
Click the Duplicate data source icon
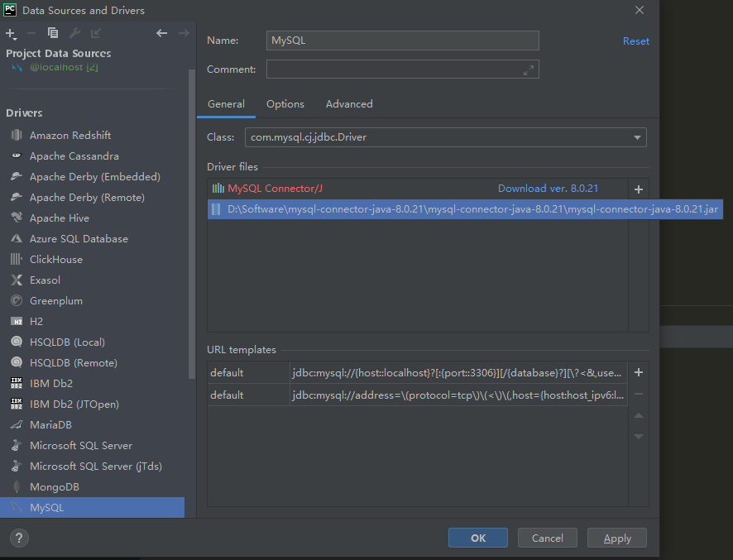coord(51,33)
